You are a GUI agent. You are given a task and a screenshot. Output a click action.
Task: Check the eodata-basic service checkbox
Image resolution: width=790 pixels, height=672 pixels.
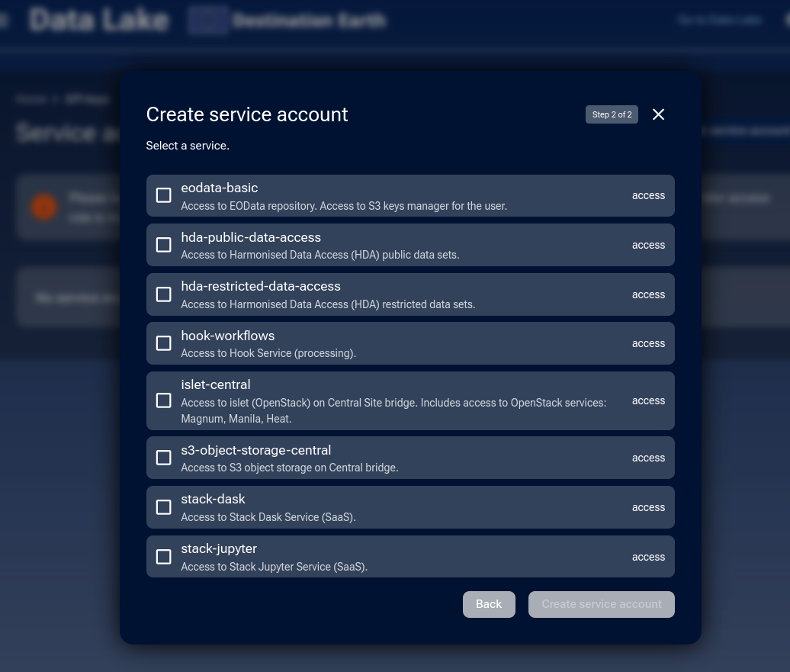coord(163,195)
